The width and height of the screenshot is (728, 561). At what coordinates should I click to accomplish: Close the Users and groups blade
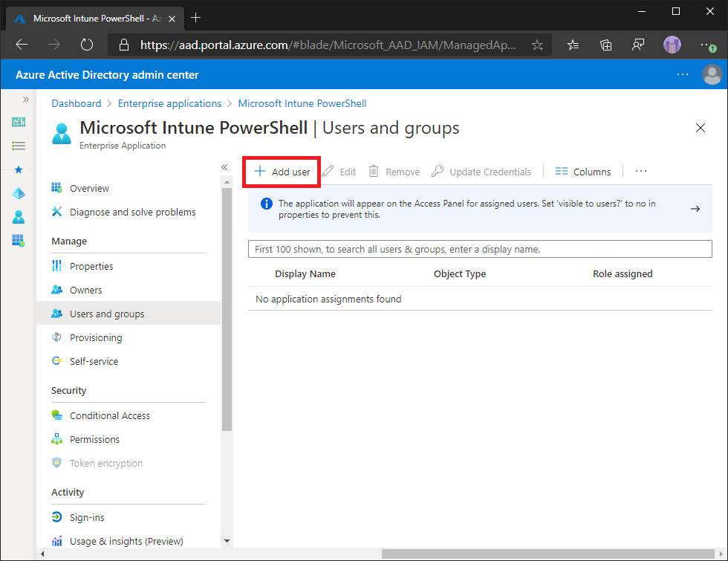[700, 128]
